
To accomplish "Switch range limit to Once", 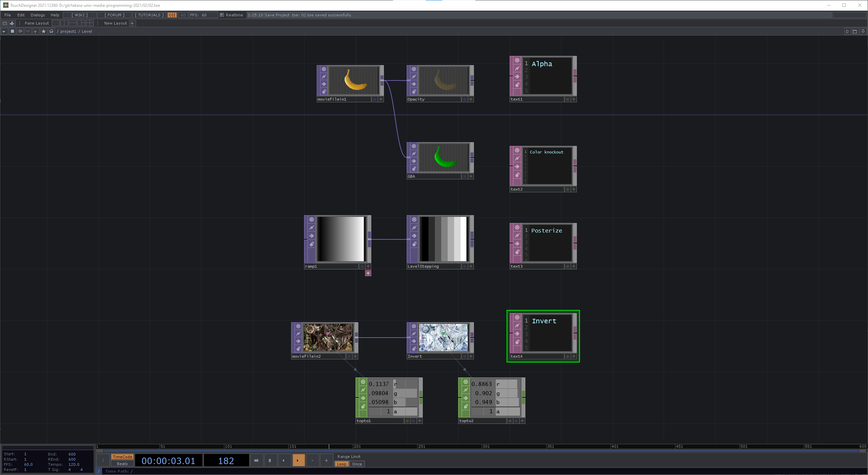I will [357, 464].
